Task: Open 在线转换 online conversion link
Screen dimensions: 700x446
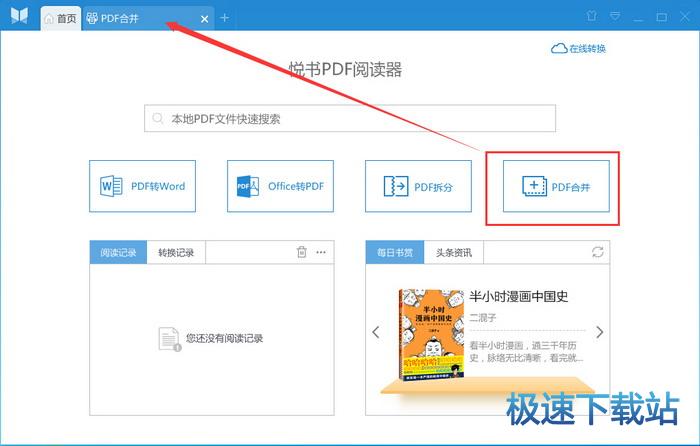Action: [x=578, y=49]
